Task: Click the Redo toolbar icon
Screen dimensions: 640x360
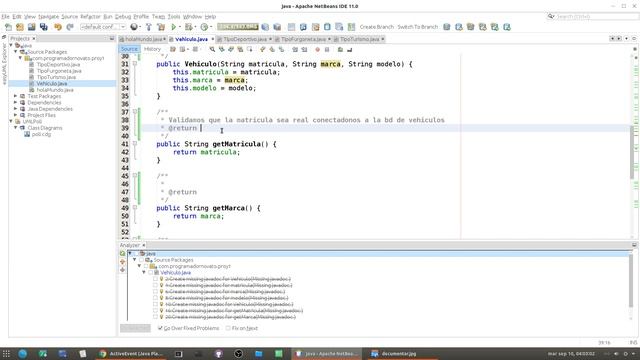Action: [70, 27]
